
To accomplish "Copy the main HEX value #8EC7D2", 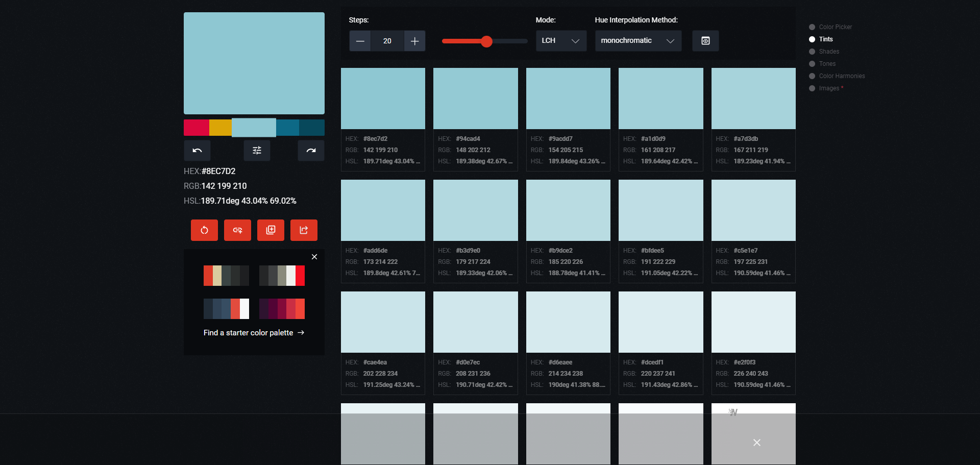I will (218, 171).
